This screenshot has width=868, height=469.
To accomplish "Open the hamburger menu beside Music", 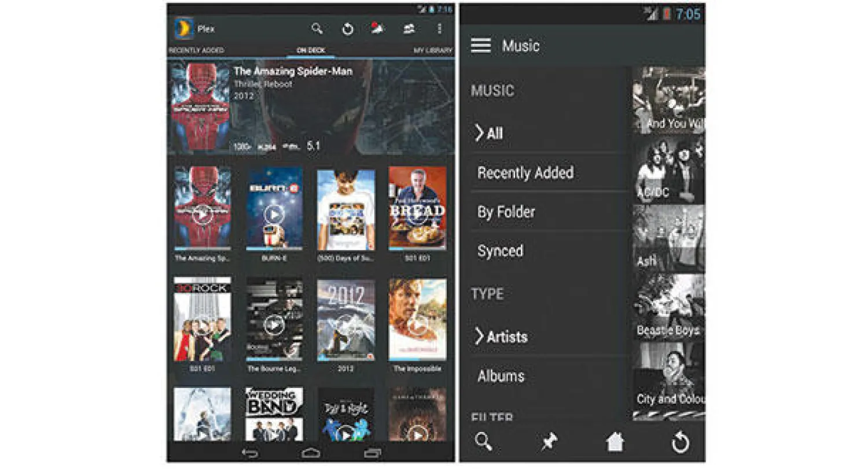I will pos(480,46).
